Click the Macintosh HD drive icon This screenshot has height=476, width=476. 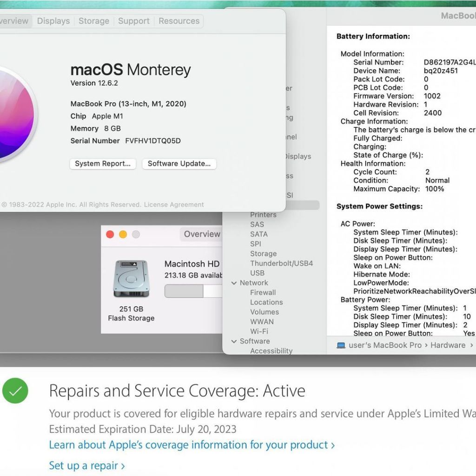[x=131, y=279]
